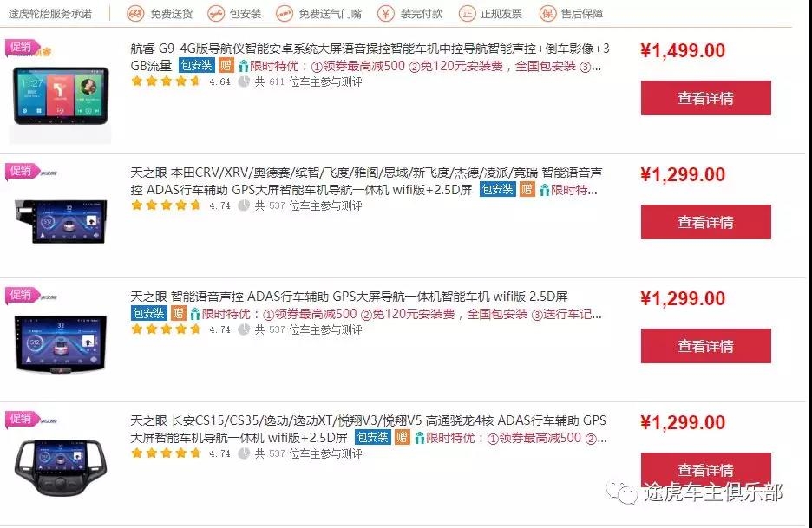Click the 装完付款 yen icon

tap(385, 14)
